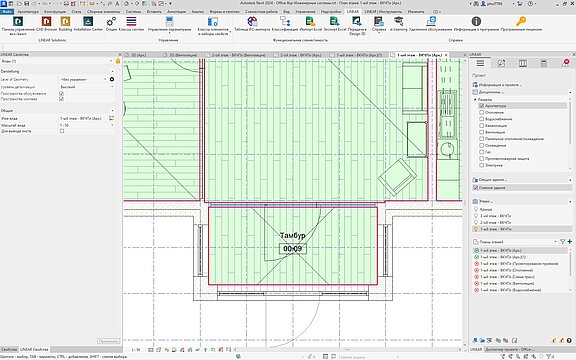Open Программные лицензии key icon
The width and height of the screenshot is (576, 360).
click(x=521, y=21)
